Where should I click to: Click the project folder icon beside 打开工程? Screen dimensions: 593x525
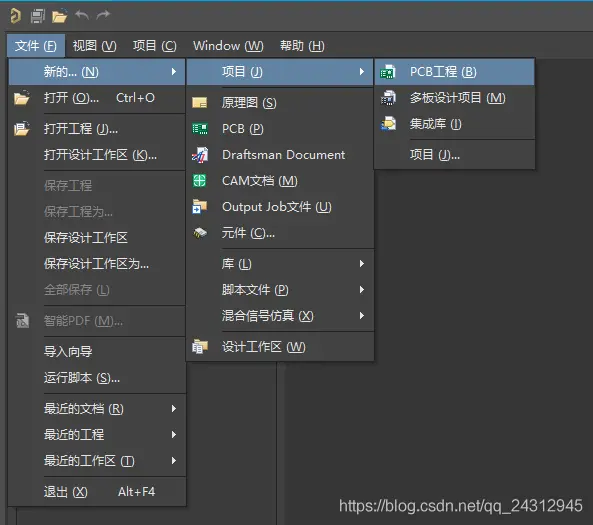[x=22, y=129]
